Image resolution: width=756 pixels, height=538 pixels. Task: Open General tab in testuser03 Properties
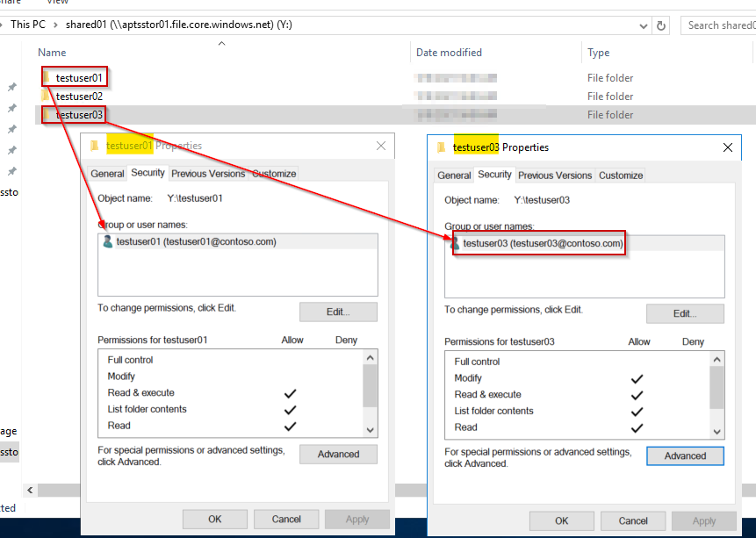(x=454, y=176)
